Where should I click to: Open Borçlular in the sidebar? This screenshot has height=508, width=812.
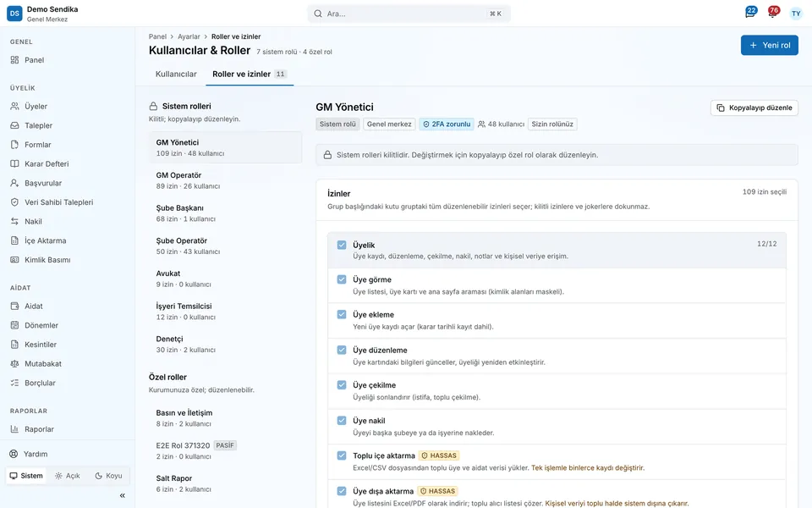click(68, 383)
